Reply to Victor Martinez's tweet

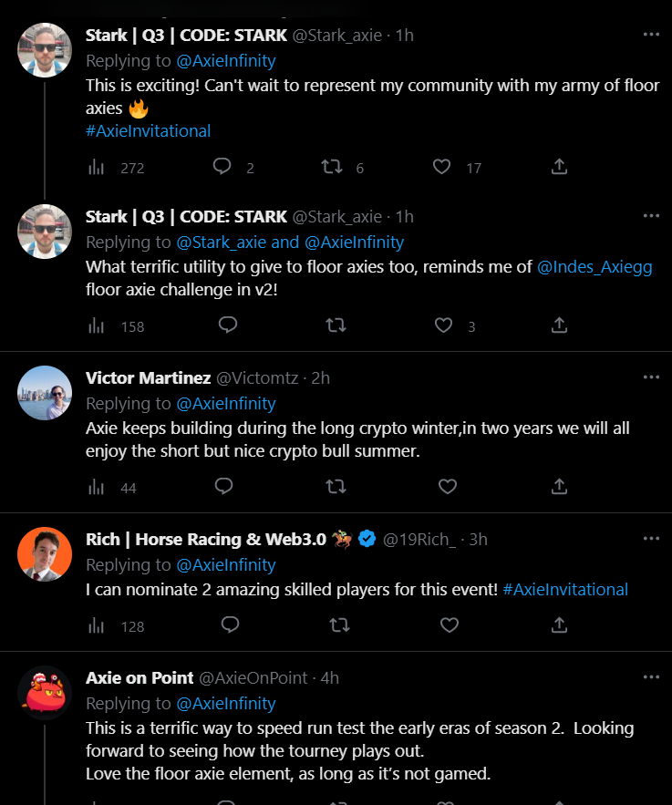tap(223, 486)
